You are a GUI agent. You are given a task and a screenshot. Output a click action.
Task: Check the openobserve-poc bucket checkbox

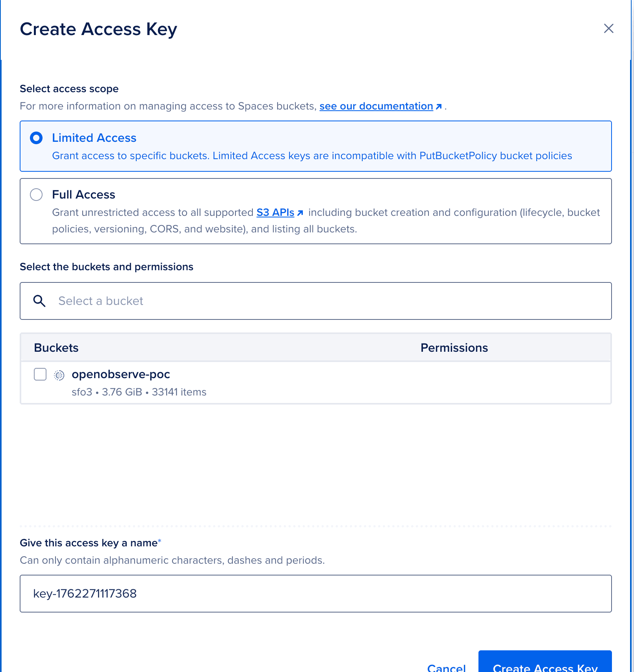point(40,374)
